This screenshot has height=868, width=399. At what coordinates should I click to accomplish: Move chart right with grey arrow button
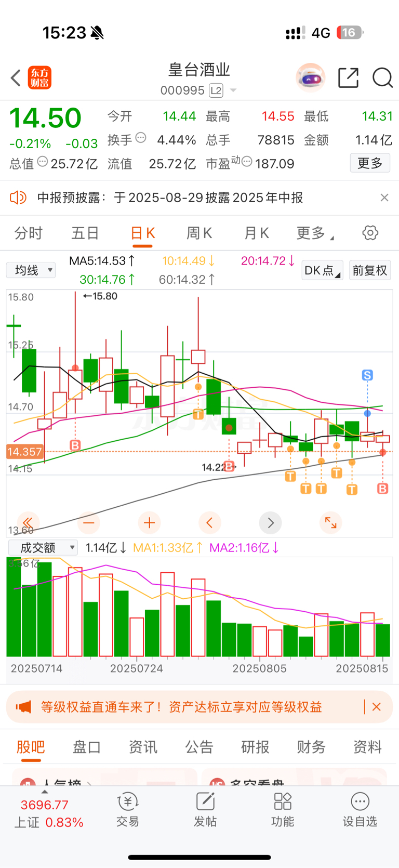coord(270,522)
